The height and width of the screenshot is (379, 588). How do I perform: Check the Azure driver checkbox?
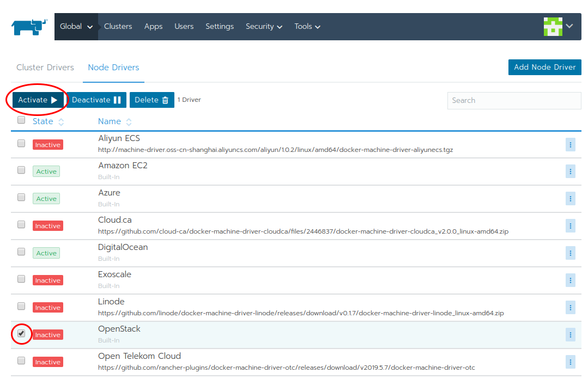pos(21,197)
